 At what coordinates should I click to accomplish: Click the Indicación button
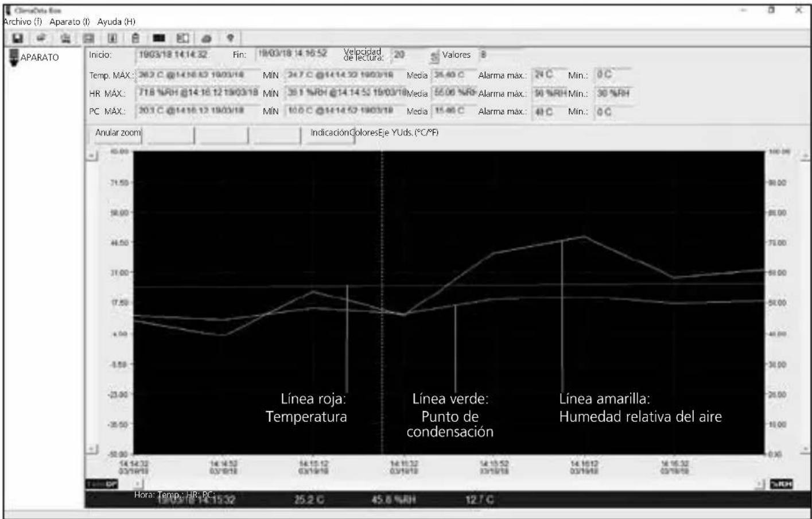coord(329,133)
